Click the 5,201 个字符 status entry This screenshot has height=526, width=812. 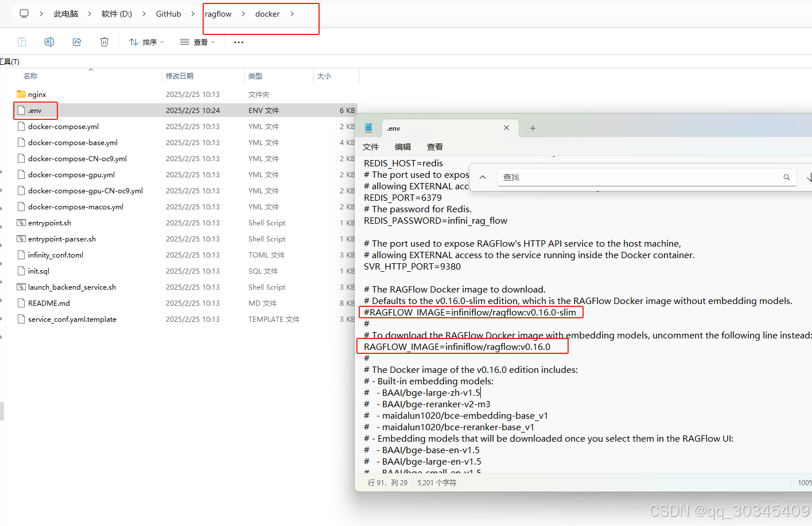tap(437, 482)
